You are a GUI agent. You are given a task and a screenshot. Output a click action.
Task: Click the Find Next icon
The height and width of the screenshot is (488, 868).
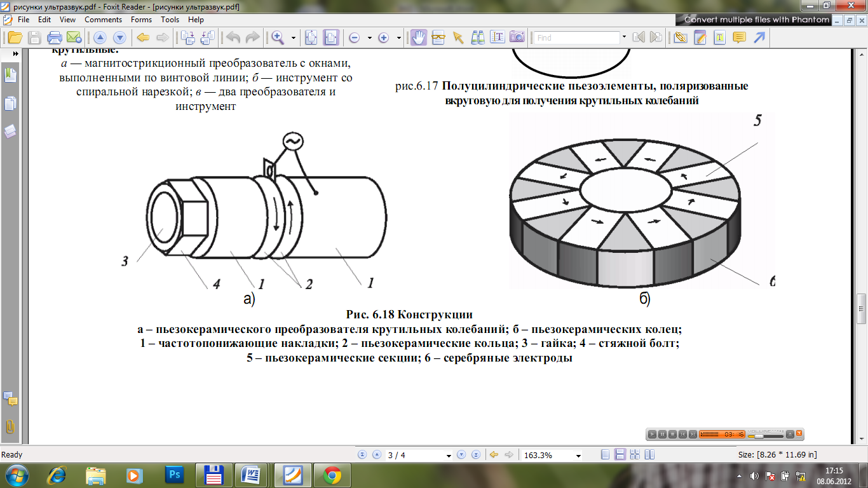click(x=656, y=37)
